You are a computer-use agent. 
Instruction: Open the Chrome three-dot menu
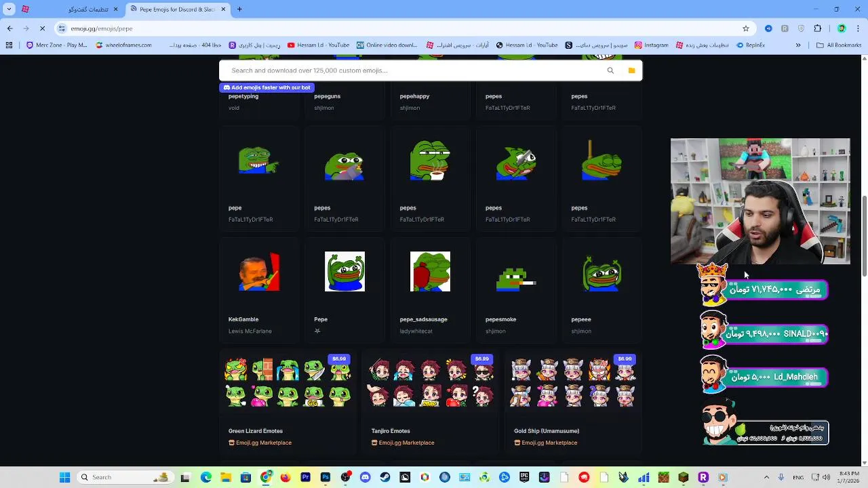click(858, 28)
